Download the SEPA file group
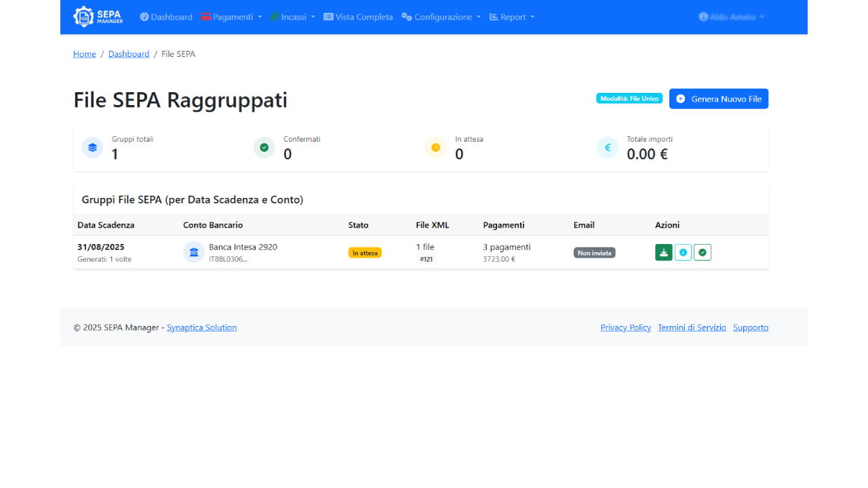The width and height of the screenshot is (868, 488). (x=663, y=252)
